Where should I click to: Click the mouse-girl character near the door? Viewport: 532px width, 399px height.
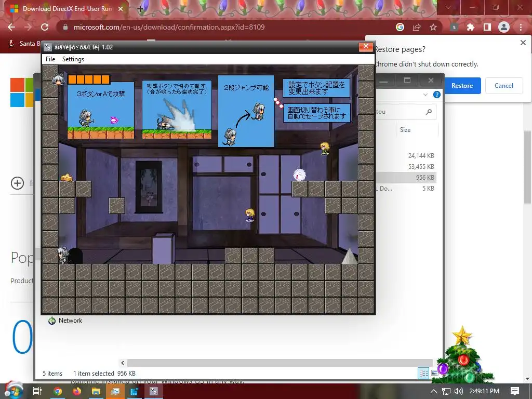[x=63, y=255]
